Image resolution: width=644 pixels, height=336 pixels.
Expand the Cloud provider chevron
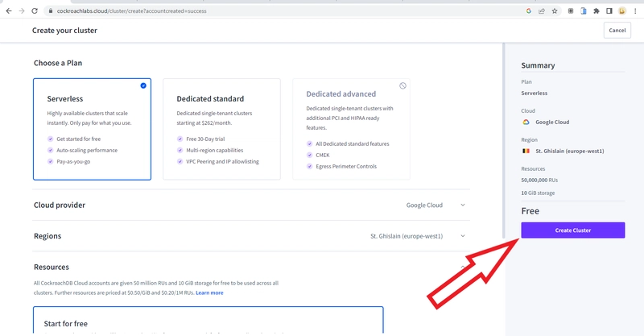point(462,205)
